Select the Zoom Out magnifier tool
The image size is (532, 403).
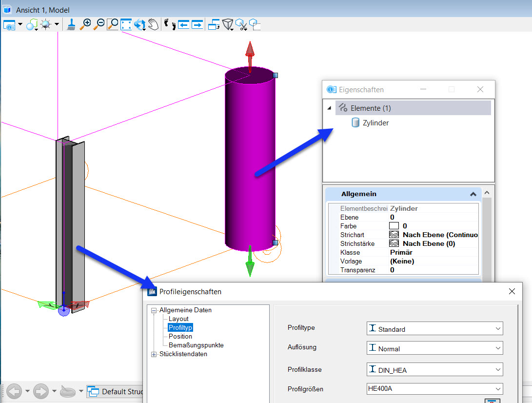point(99,24)
